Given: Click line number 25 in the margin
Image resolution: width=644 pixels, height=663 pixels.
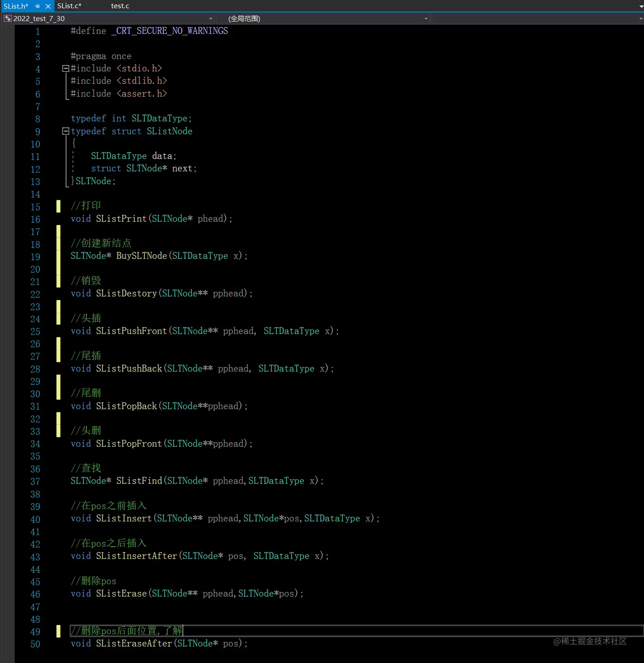Looking at the screenshot, I should pyautogui.click(x=35, y=332).
